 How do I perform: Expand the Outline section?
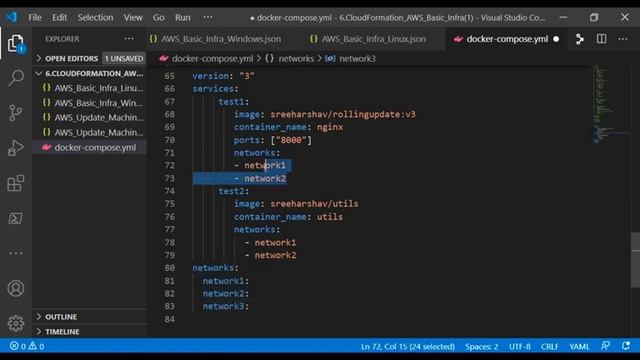61,317
